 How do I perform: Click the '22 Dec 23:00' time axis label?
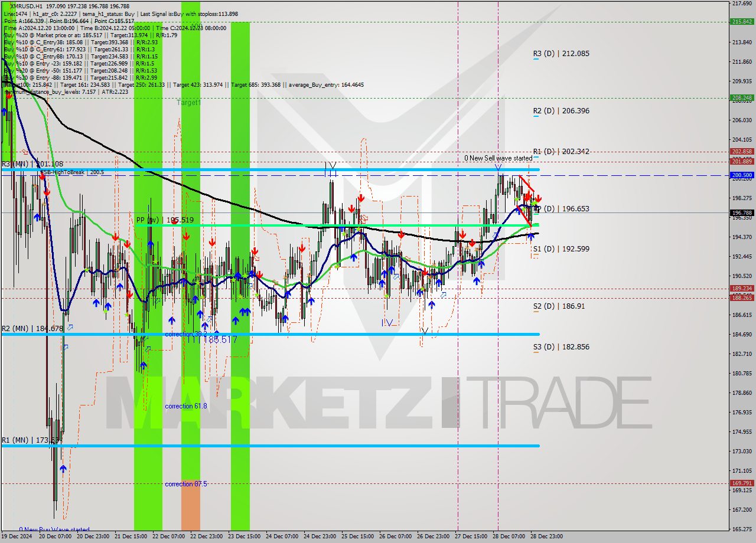pyautogui.click(x=206, y=537)
